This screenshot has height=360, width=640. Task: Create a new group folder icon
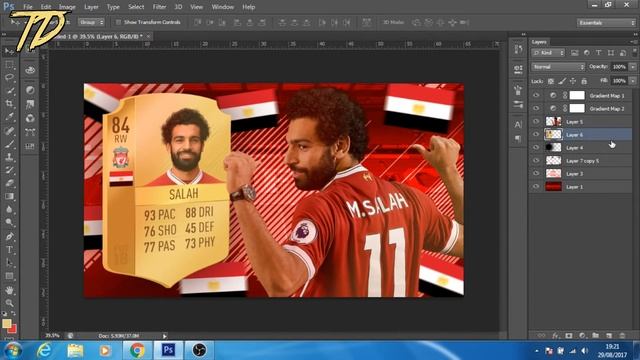(x=596, y=336)
